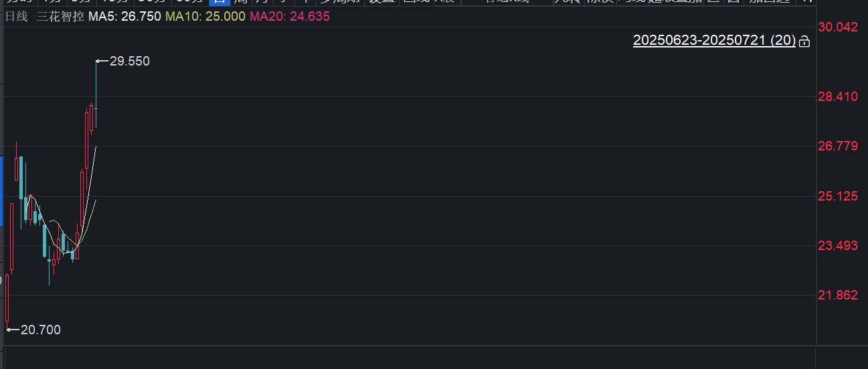Click the 日线 period label

(x=17, y=16)
